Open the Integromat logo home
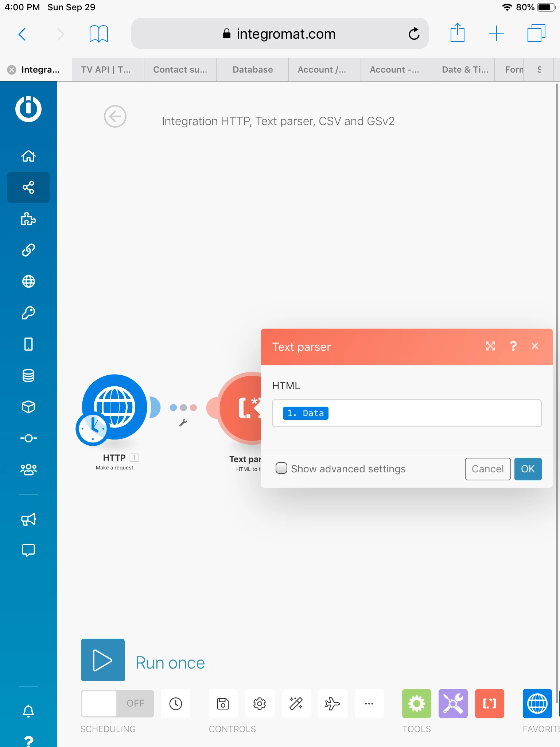Image resolution: width=560 pixels, height=747 pixels. point(28,109)
